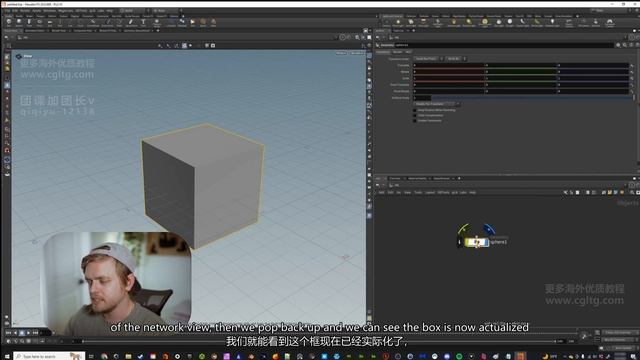Select the Sky Light shelf tool
This screenshot has height=360, width=640.
[499, 23]
